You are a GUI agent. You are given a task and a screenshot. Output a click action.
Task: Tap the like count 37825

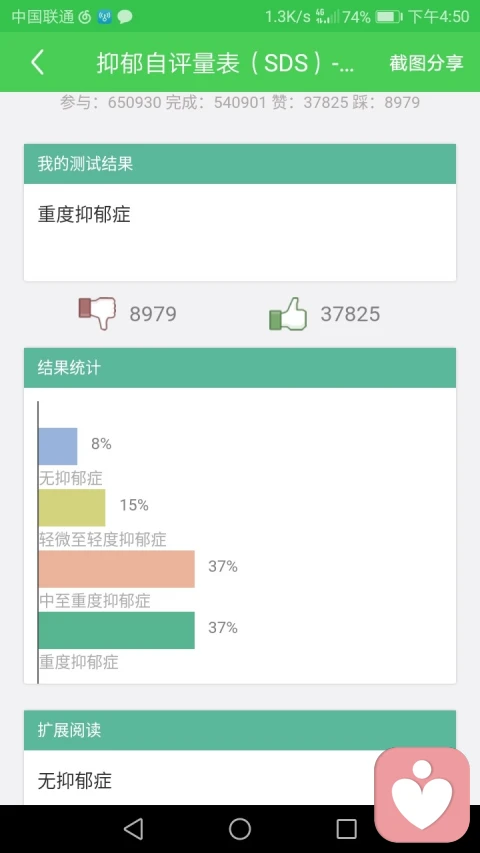[x=350, y=314]
